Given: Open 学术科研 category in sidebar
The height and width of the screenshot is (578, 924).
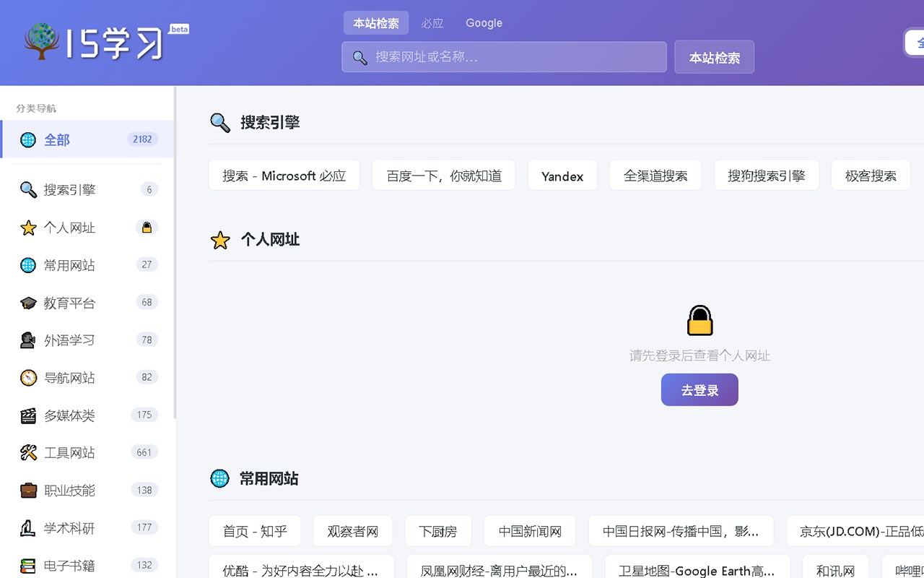Looking at the screenshot, I should 87,528.
